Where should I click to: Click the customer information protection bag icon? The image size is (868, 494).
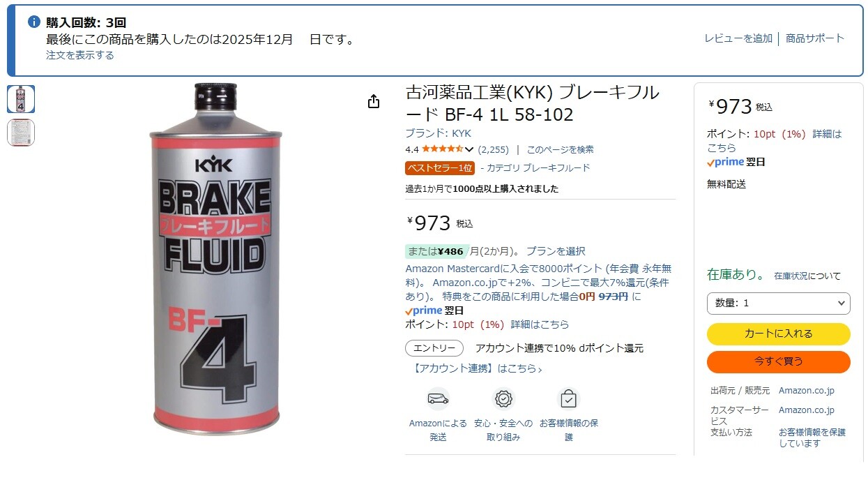click(x=569, y=399)
